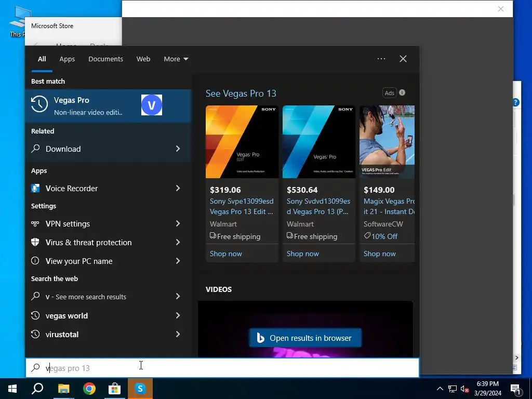532x399 pixels.
Task: Expand the Virus & threat protection arrow
Action: [x=178, y=242]
